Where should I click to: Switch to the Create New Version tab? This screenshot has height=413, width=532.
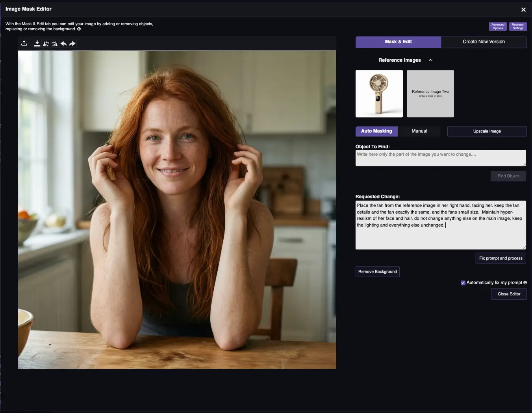484,42
